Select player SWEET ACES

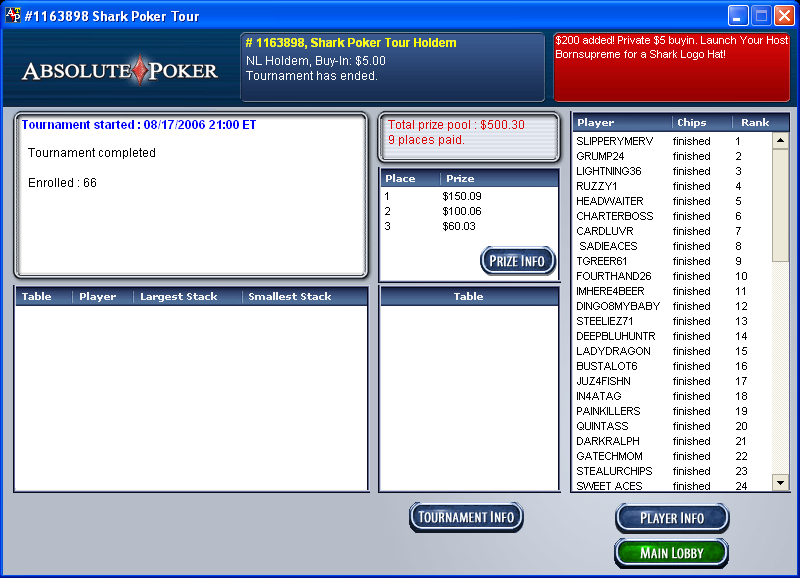(x=672, y=486)
